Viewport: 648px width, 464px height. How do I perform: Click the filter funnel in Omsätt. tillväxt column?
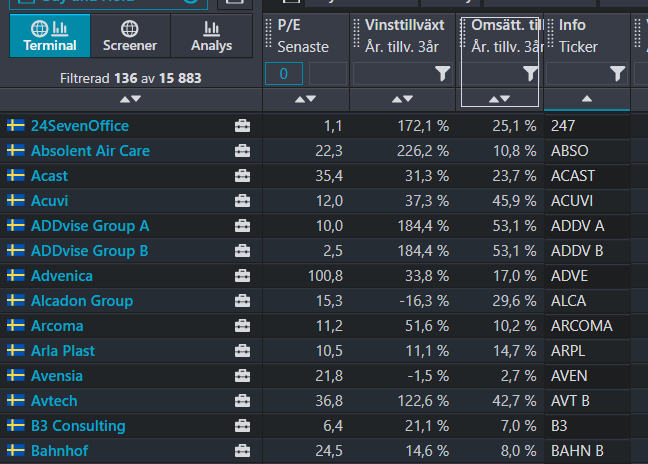(x=530, y=74)
